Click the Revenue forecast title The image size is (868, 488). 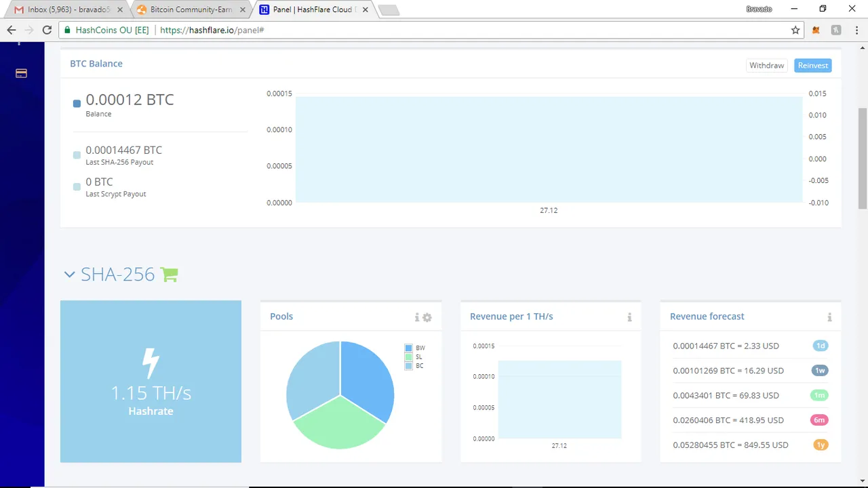tap(707, 317)
